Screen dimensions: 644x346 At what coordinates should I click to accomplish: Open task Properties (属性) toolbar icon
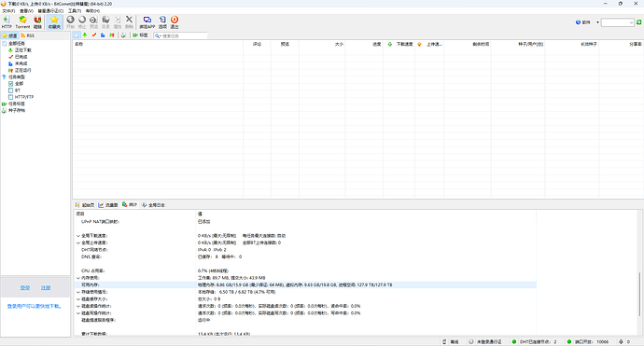coord(118,22)
